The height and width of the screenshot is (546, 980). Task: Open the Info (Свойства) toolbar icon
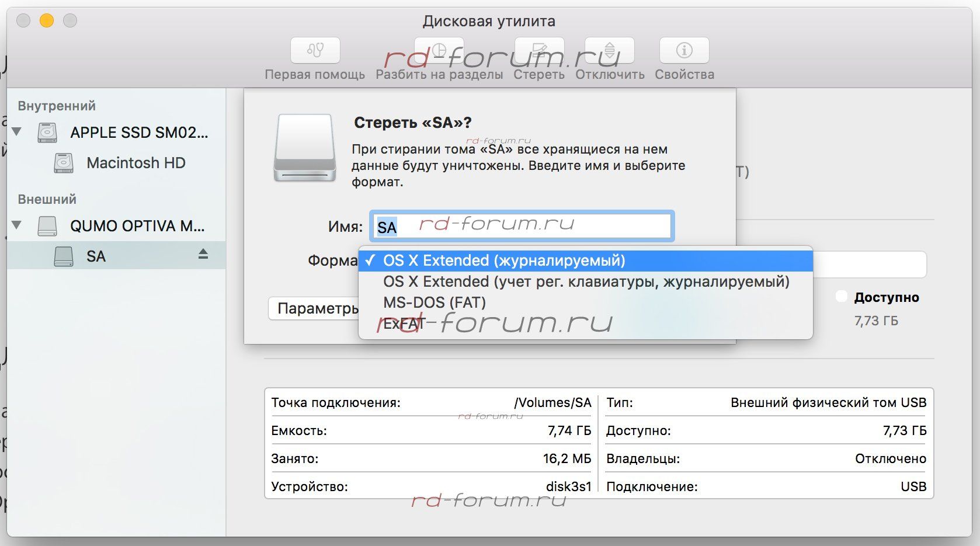pyautogui.click(x=684, y=51)
